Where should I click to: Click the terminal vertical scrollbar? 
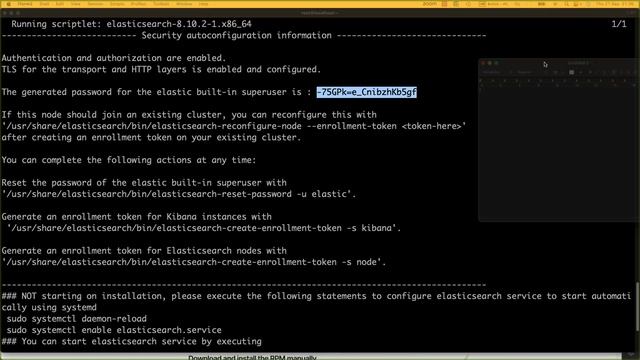point(638,306)
